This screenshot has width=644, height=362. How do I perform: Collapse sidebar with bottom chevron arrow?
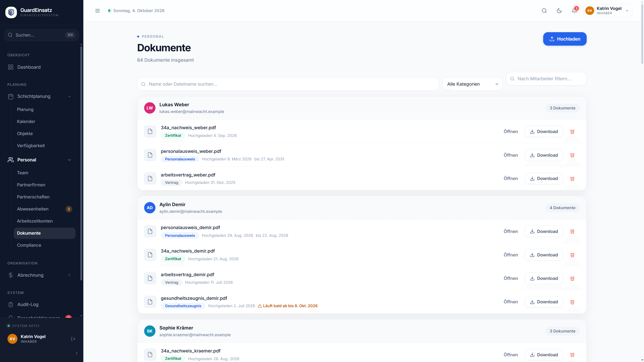77,353
